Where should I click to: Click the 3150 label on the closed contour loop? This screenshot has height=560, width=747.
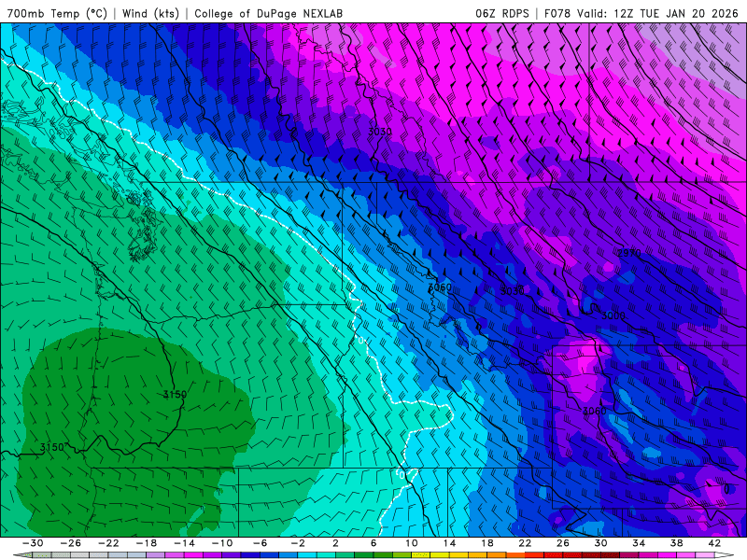(175, 394)
